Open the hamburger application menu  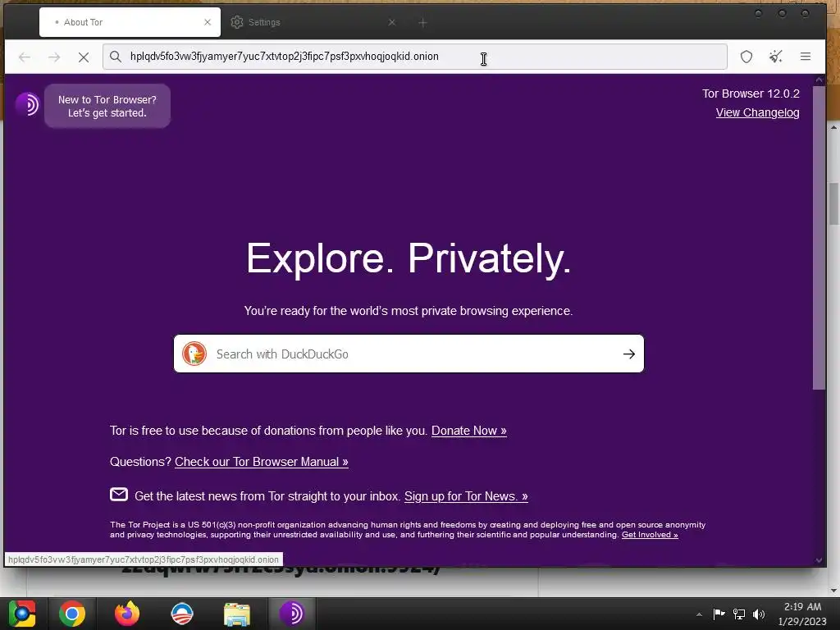[806, 57]
